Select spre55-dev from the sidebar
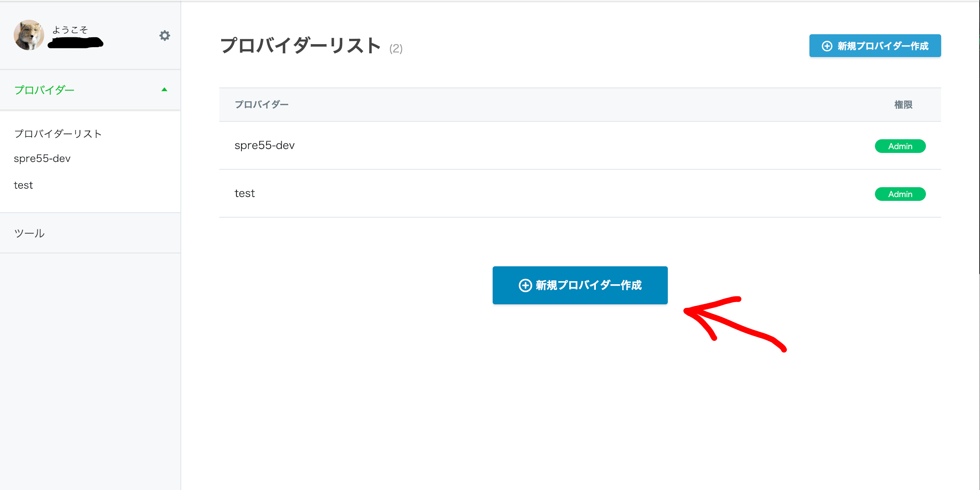Viewport: 980px width, 490px height. 42,158
